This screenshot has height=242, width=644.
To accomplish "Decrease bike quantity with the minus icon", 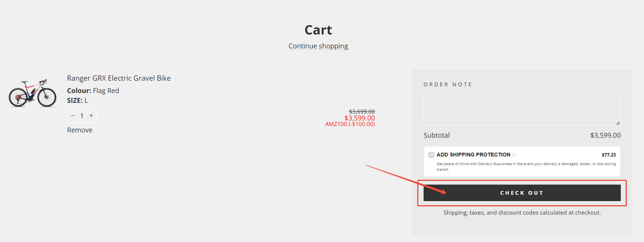I will pos(72,116).
